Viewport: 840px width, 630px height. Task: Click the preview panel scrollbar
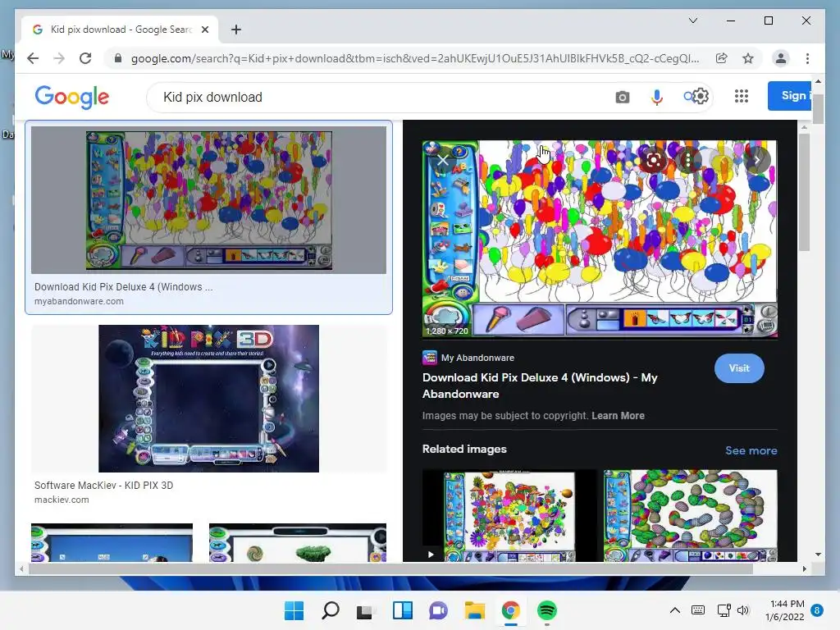coord(804,192)
